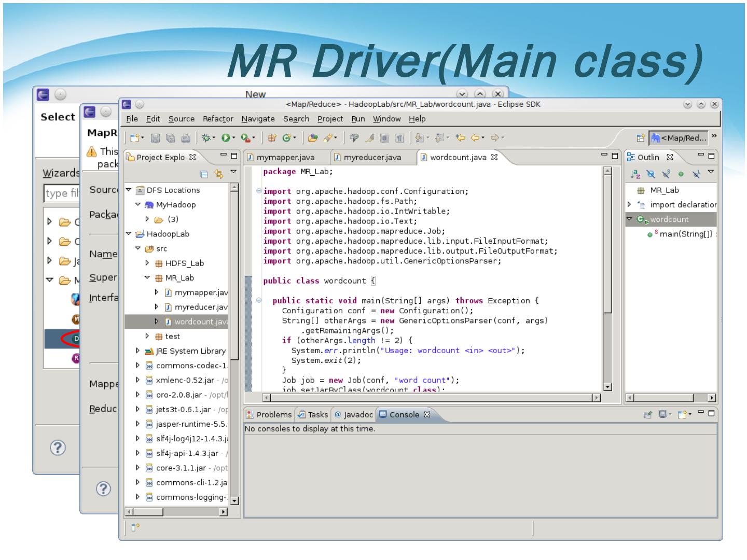
Task: Click the Open Perspective icon
Action: point(641,138)
